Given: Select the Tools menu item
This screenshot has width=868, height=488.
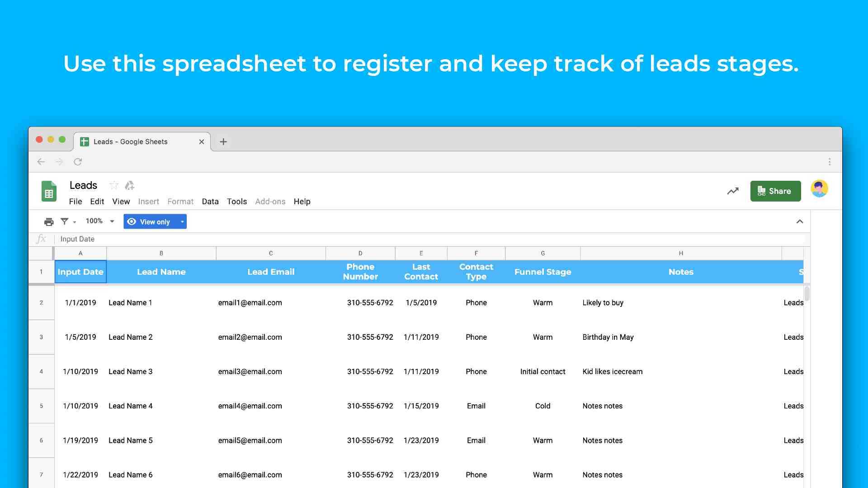Looking at the screenshot, I should pos(237,202).
